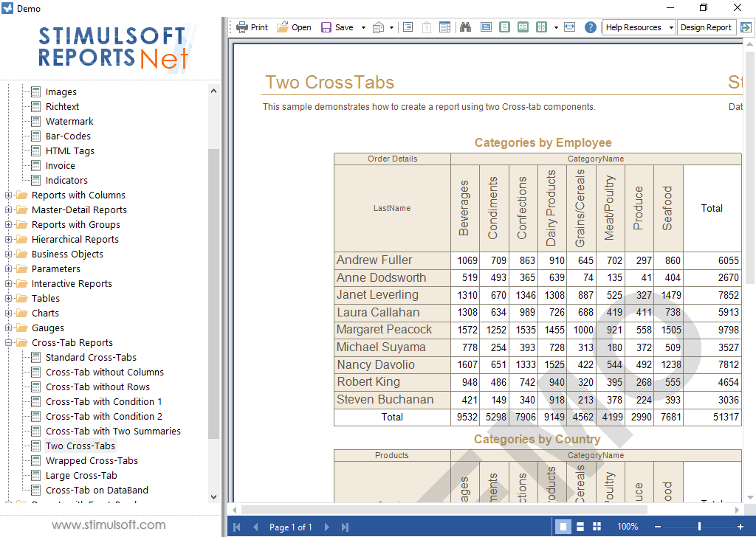Image resolution: width=756 pixels, height=537 pixels.
Task: Toggle the Thumbnails panel icon
Action: (445, 27)
